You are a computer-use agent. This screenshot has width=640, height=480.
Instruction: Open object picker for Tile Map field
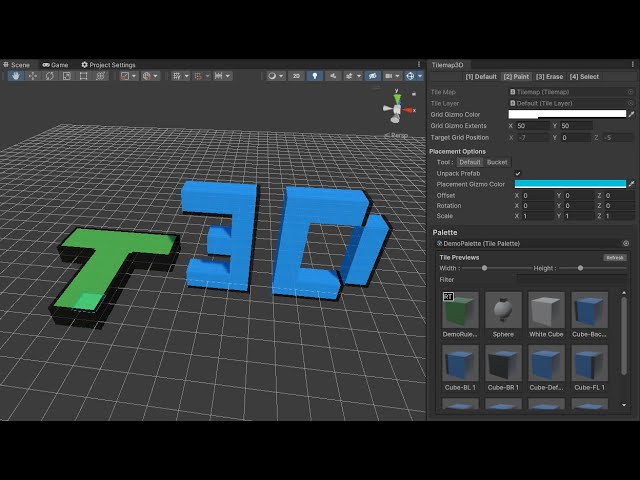[631, 92]
